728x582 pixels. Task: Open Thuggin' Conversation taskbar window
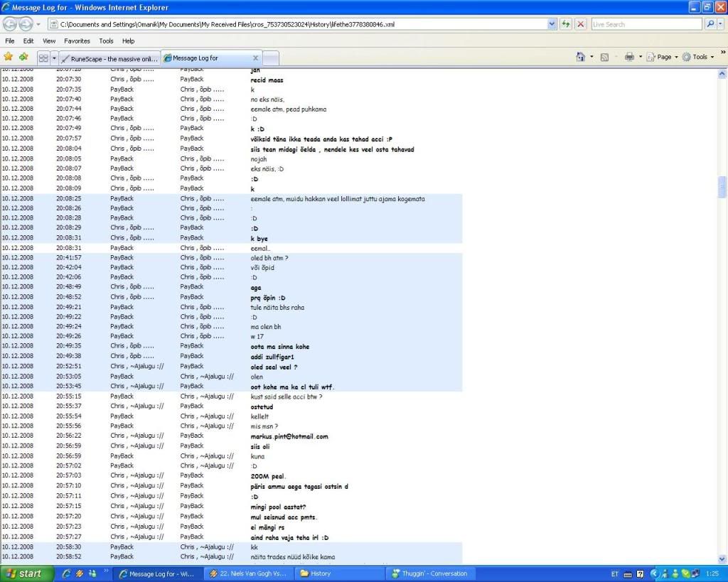(434, 573)
